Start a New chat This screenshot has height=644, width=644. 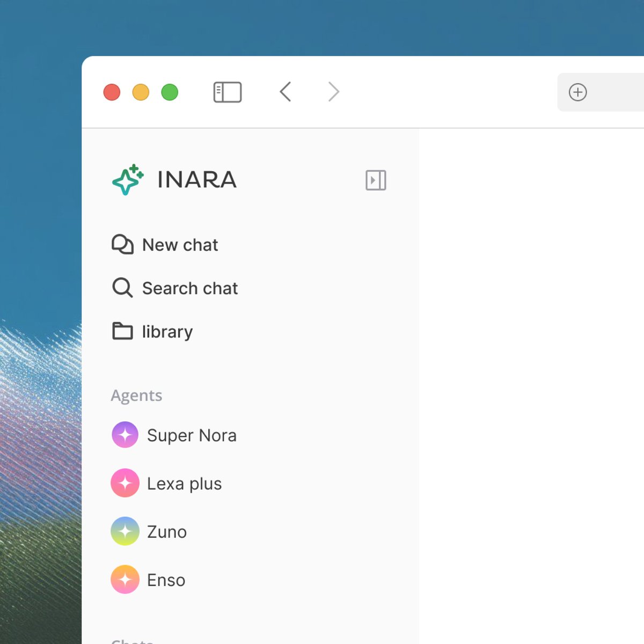pyautogui.click(x=165, y=245)
